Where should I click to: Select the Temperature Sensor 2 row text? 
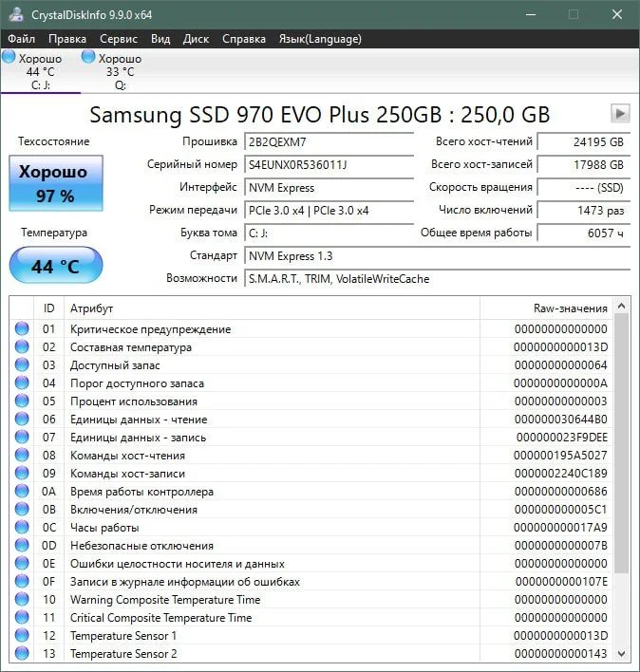(x=123, y=653)
